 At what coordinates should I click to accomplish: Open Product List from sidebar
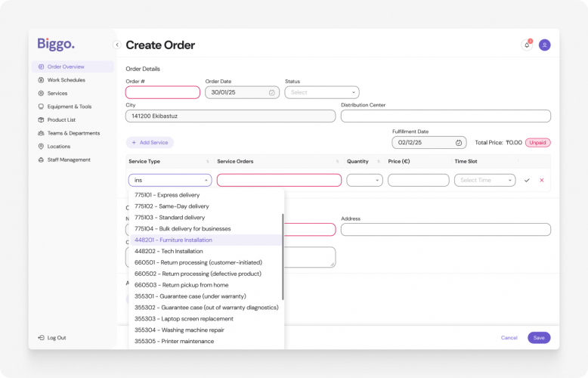coord(61,120)
